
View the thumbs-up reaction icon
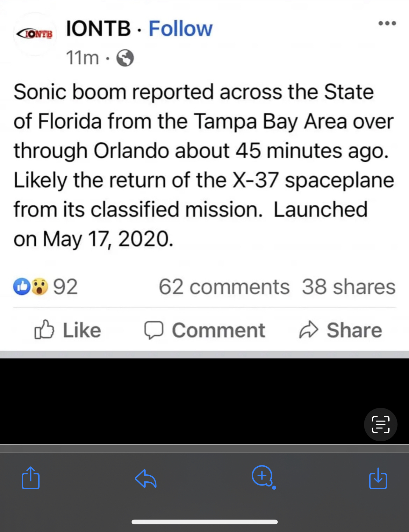tap(22, 287)
